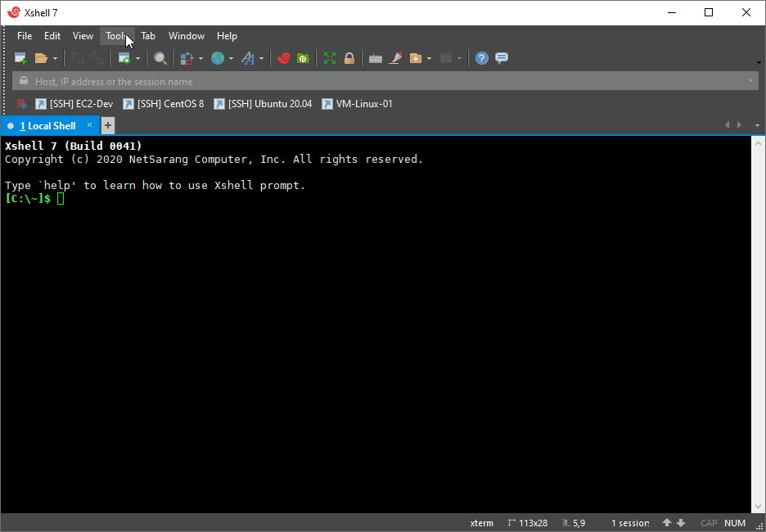
Task: Expand the greyed-out layout dropdown arrow
Action: tap(459, 59)
